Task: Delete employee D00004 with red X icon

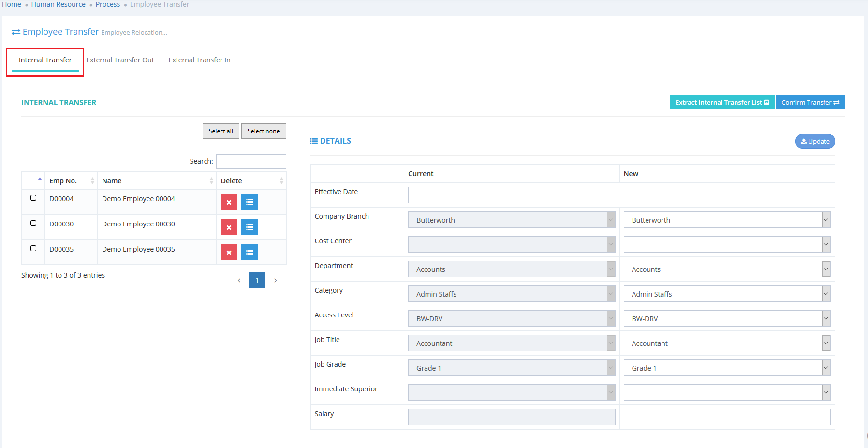Action: point(229,202)
